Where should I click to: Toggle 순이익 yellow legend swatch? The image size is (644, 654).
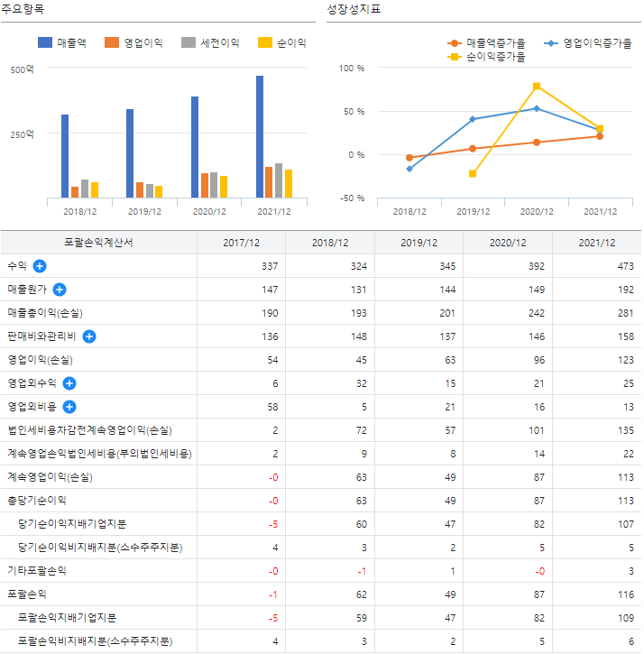click(265, 42)
